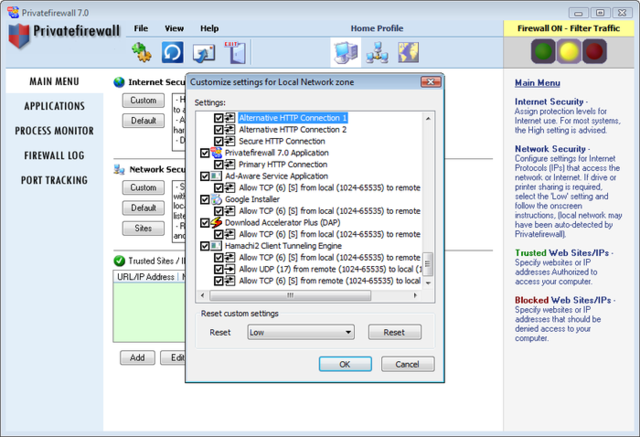Click the settings list scroll-down arrow
Screen dimensions: 640x437
428,283
